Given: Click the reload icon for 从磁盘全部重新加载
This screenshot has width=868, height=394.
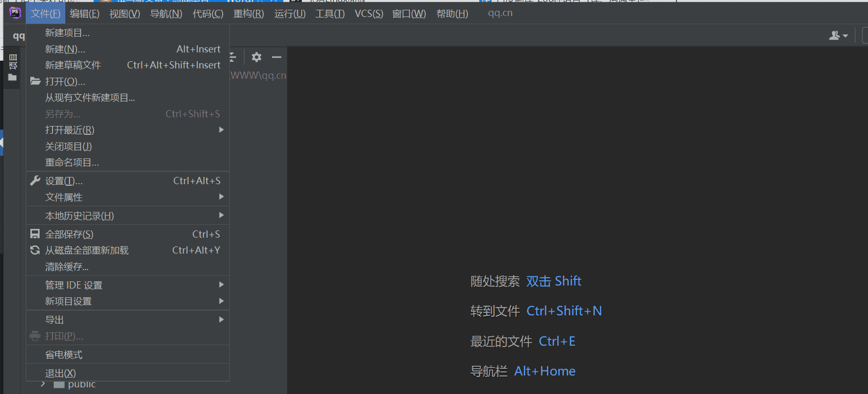Looking at the screenshot, I should [x=35, y=250].
